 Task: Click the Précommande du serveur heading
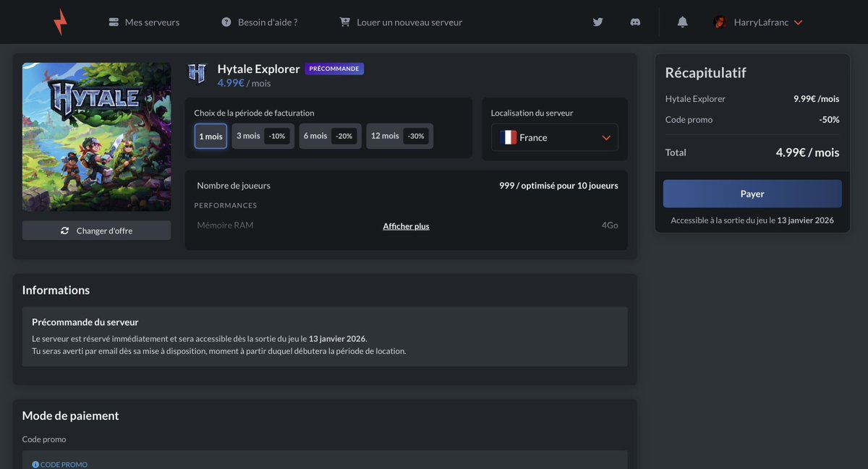[85, 322]
